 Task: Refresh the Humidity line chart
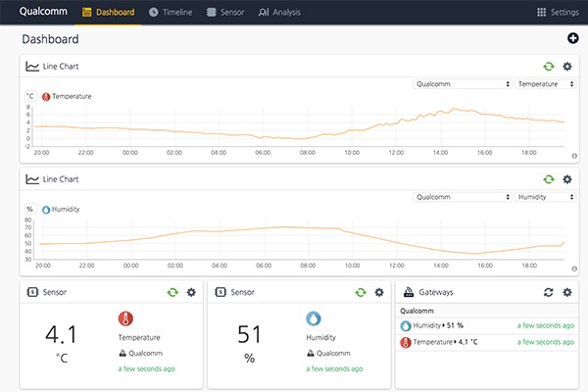(549, 179)
